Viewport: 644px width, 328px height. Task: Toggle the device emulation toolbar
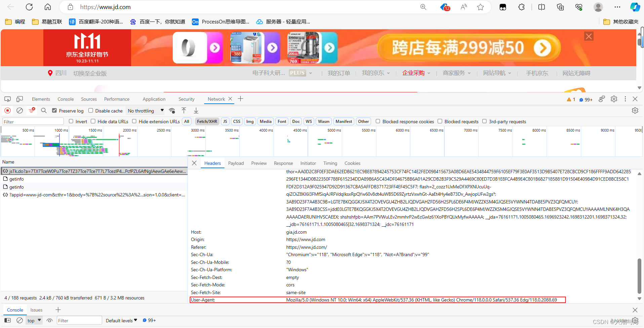19,99
